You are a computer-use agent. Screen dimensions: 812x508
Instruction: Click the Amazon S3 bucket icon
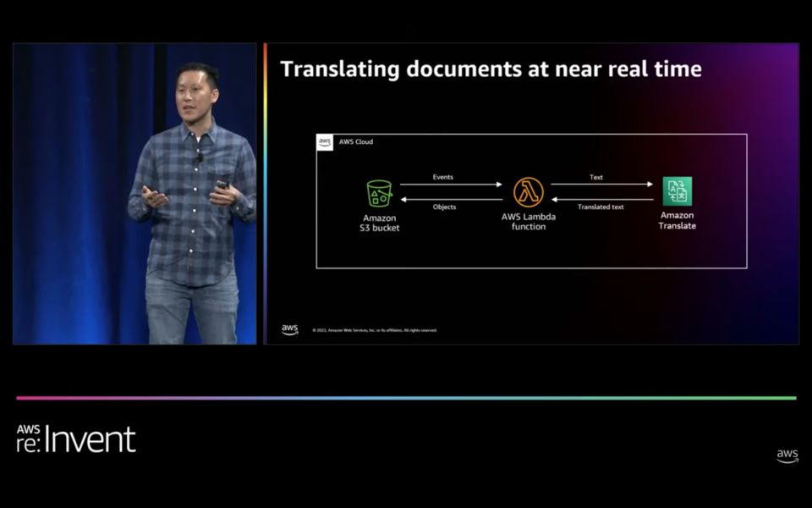pos(379,193)
